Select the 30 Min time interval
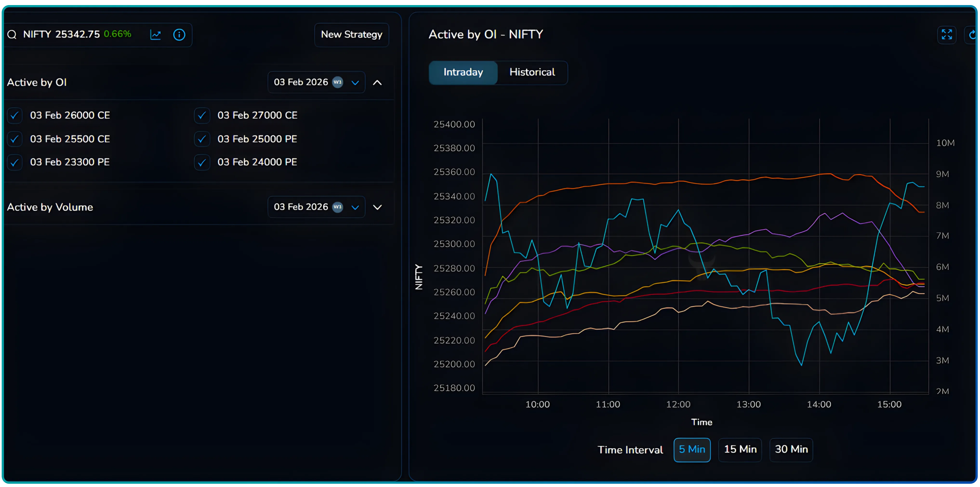Viewport: 980px width, 487px height. click(791, 449)
